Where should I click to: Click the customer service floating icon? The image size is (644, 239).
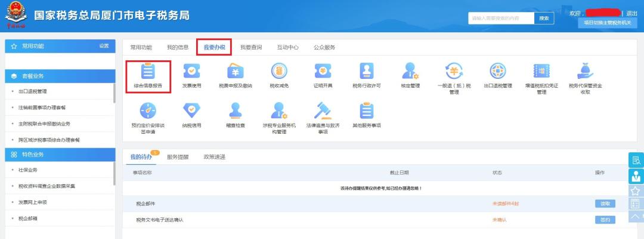(636, 176)
